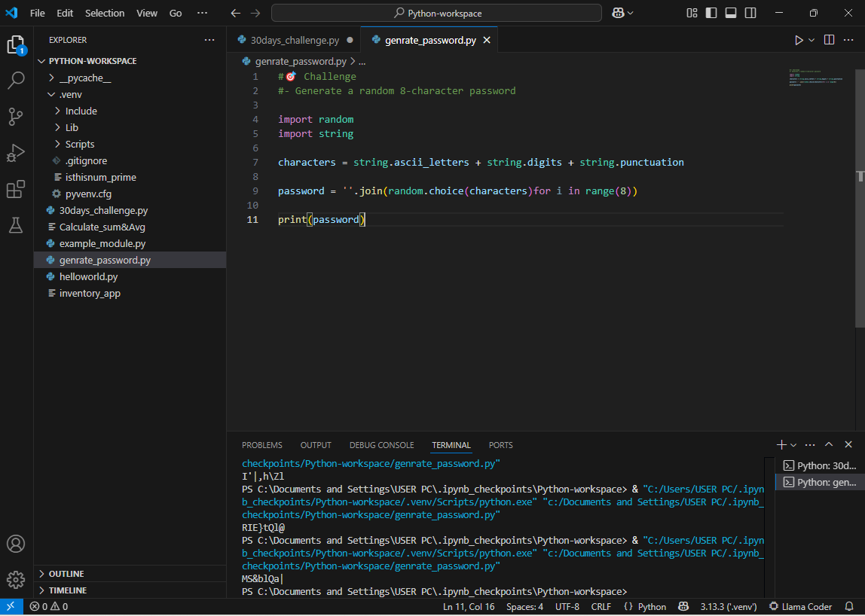Viewport: 865px width, 616px height.
Task: Click the remote window indicator in status bar
Action: [x=11, y=607]
